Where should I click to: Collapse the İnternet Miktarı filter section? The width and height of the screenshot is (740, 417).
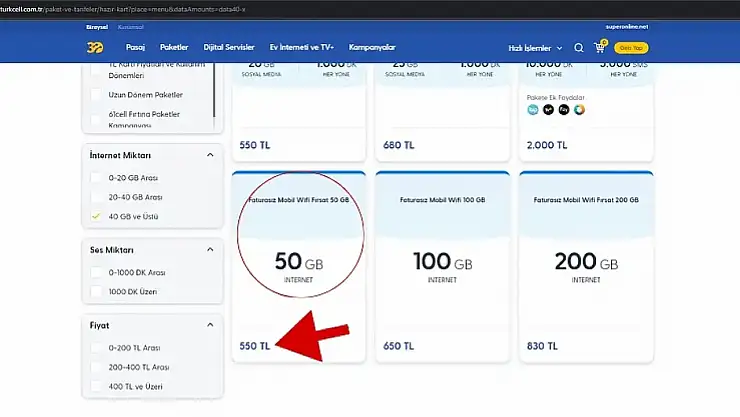point(209,155)
